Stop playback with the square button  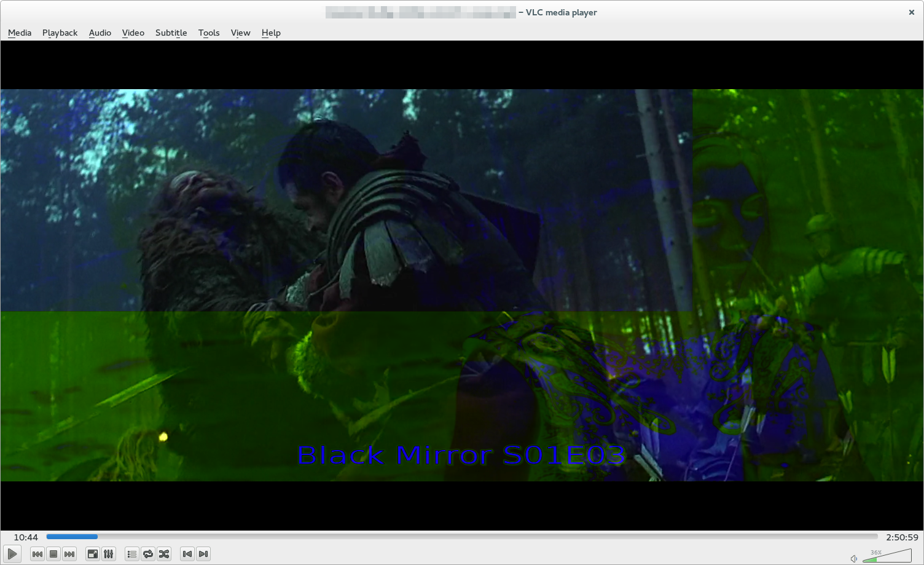[x=53, y=554]
